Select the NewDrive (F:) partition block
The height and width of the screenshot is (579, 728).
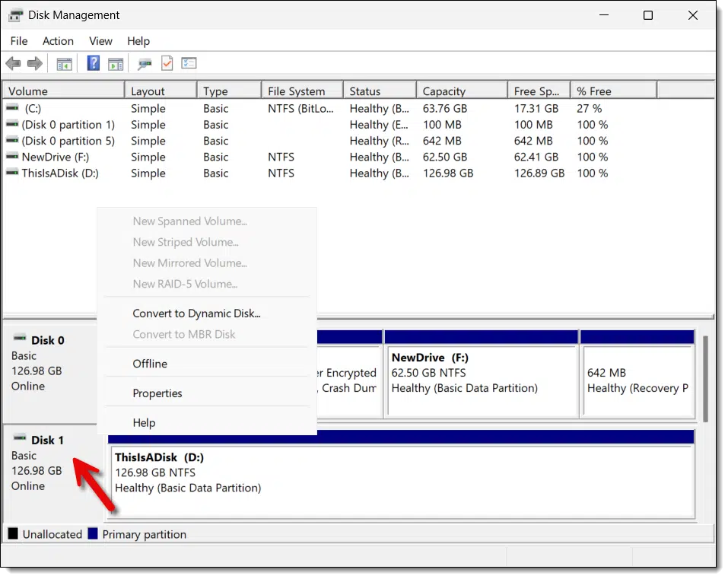click(482, 374)
